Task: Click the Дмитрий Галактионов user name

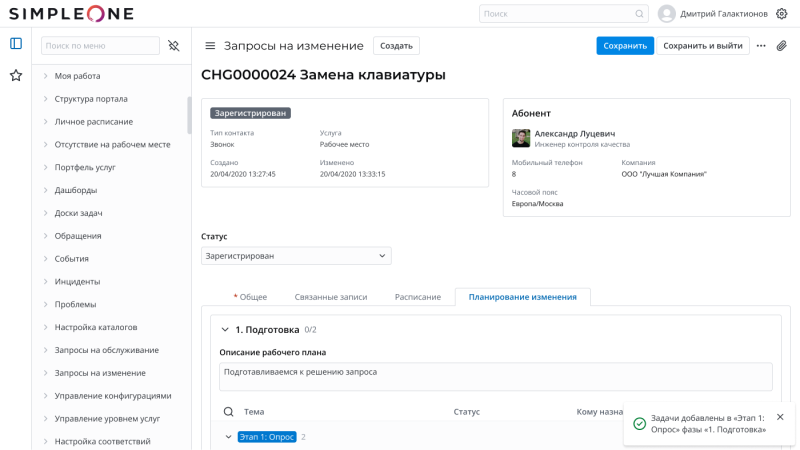Action: (723, 14)
